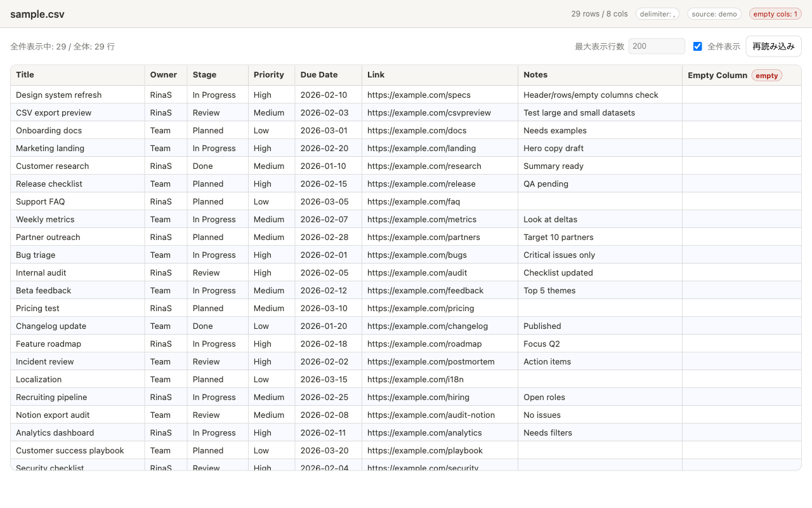Image resolution: width=812 pixels, height=508 pixels.
Task: Open the https://example.com/roadmap link cell
Action: pyautogui.click(x=424, y=344)
